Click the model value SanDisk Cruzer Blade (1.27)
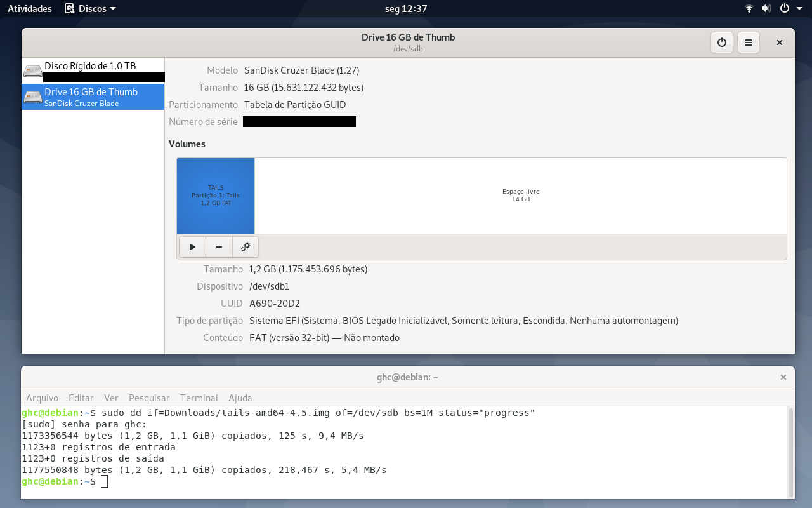812x508 pixels. pos(301,70)
